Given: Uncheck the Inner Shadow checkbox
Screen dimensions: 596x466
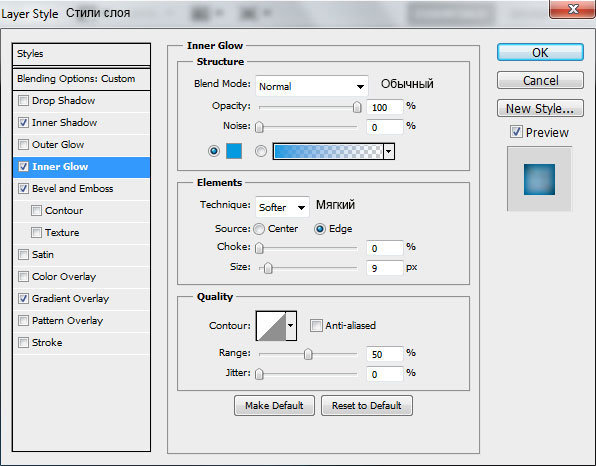Looking at the screenshot, I should 23,123.
